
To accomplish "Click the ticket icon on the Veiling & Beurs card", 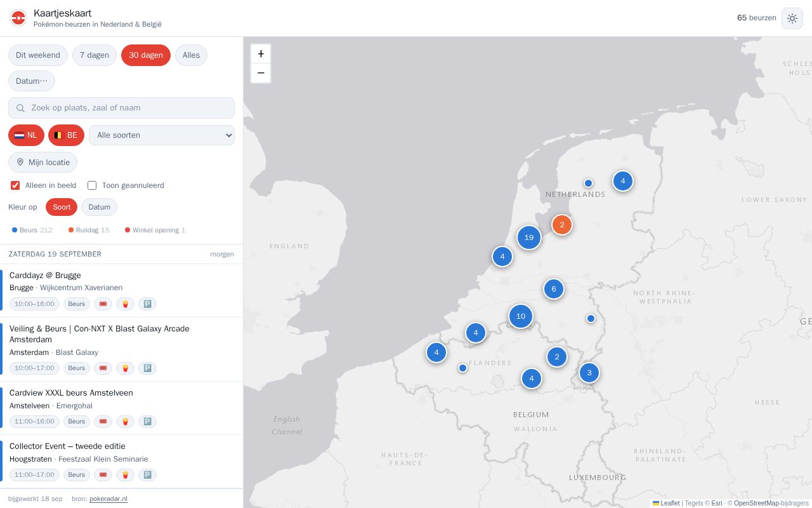I will click(x=103, y=368).
